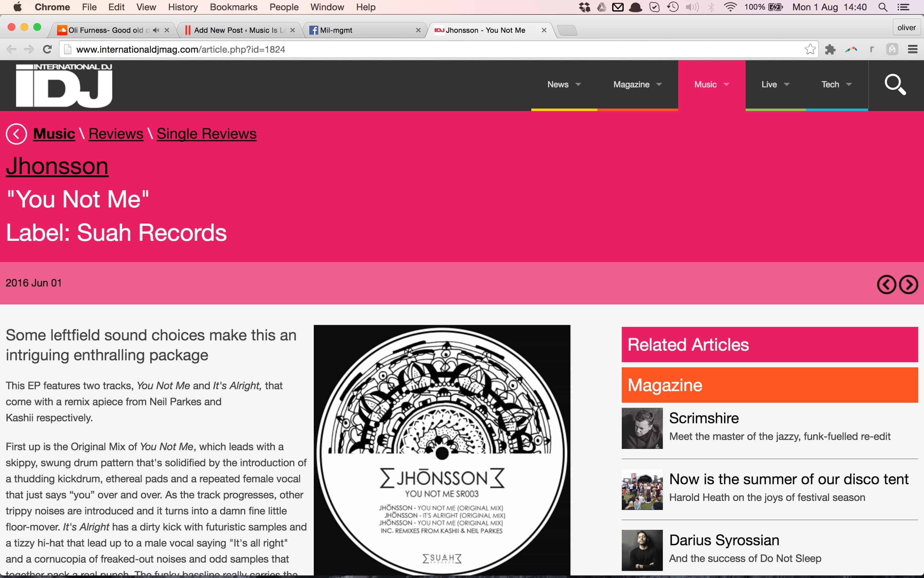924x578 pixels.
Task: Open the Chrome hamburger menu
Action: pyautogui.click(x=912, y=49)
